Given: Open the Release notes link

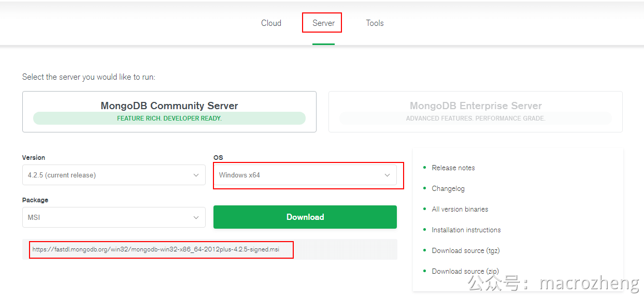Looking at the screenshot, I should 453,168.
